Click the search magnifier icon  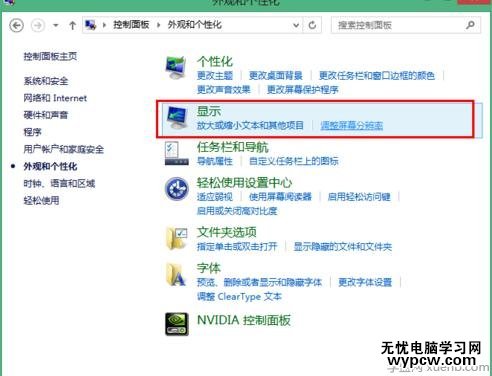coord(470,25)
